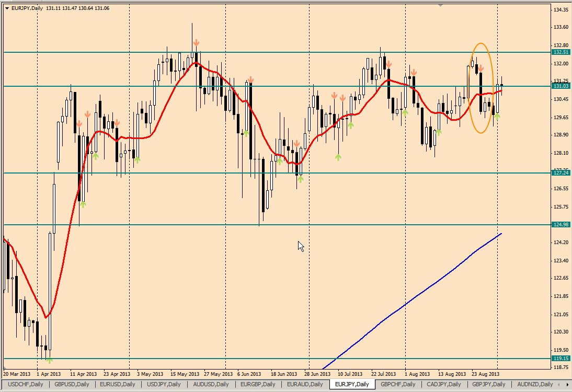This screenshot has width=572, height=392.
Task: Click the 131.03 level price label
Action: coord(560,86)
